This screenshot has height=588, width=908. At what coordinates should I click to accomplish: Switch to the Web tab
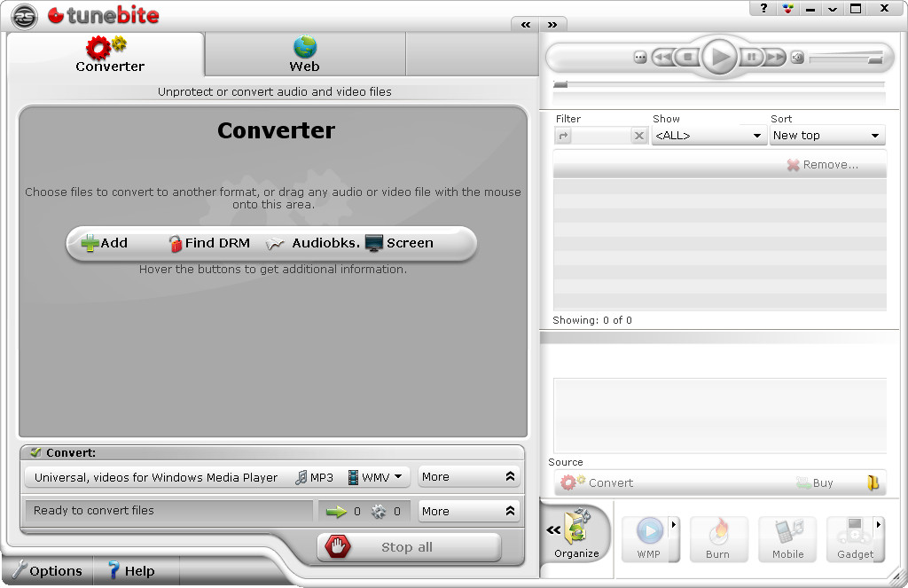(304, 55)
